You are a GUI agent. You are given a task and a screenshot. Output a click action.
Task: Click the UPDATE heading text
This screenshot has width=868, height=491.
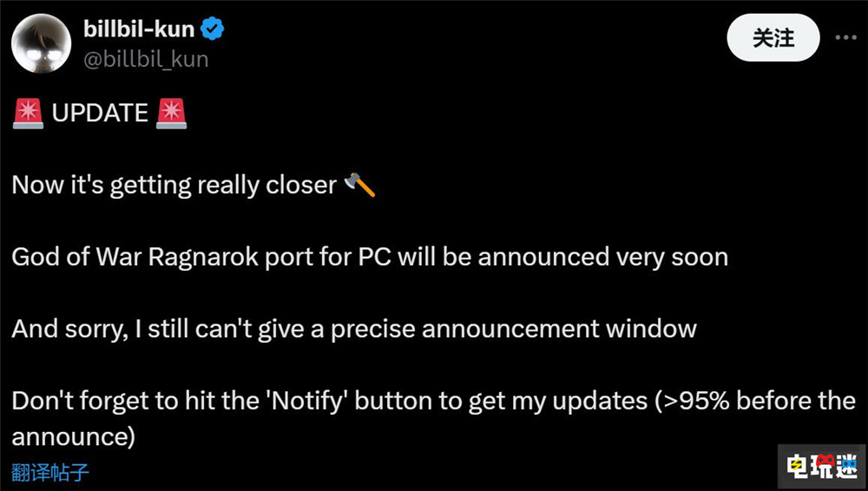click(x=100, y=114)
